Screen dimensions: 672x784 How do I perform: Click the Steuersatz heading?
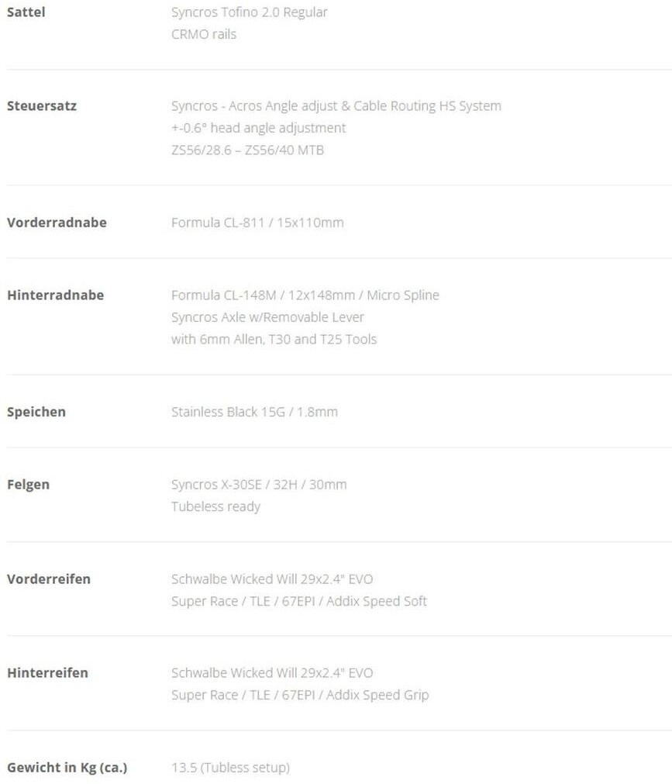[x=42, y=106]
